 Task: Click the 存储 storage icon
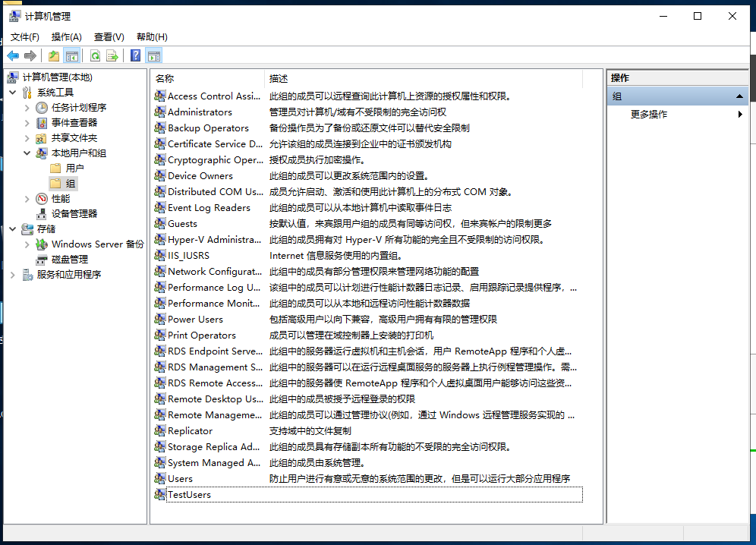point(27,229)
